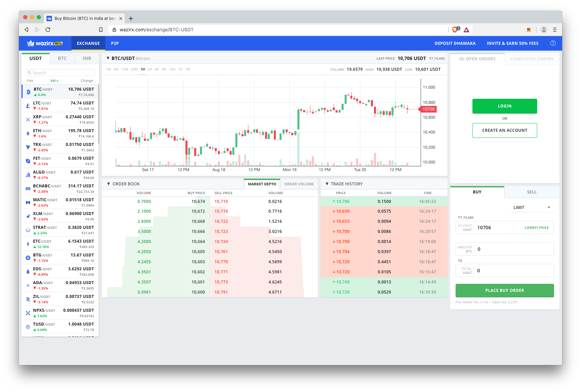Image resolution: width=581 pixels, height=392 pixels.
Task: Switch to the BTC market tab
Action: pos(62,58)
